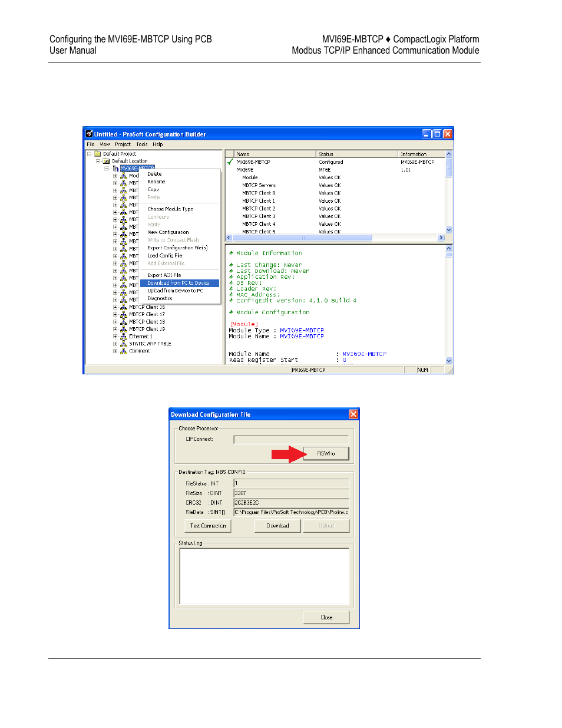Viewport: 562px width, 728px height.
Task: Click the FileStatus value field
Action: coord(291,483)
